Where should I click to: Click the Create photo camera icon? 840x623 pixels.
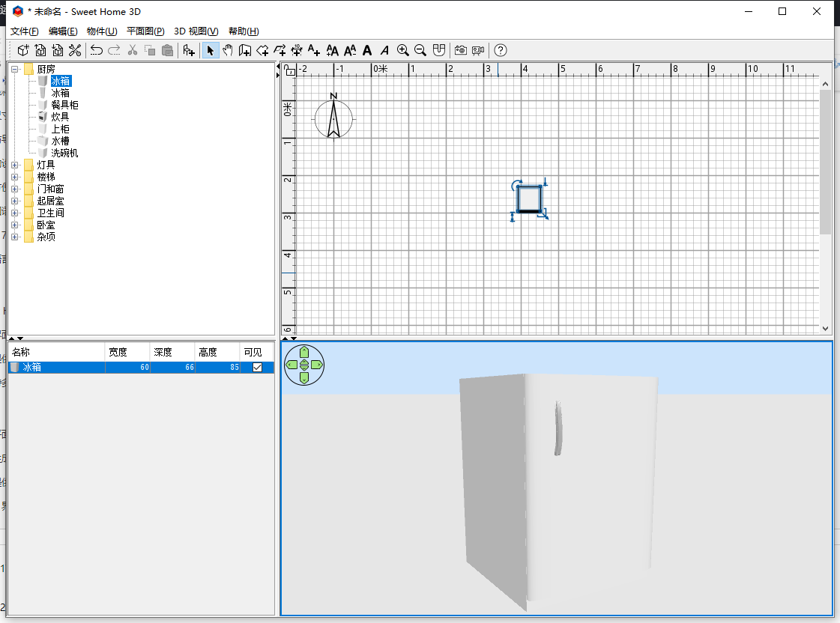point(460,50)
